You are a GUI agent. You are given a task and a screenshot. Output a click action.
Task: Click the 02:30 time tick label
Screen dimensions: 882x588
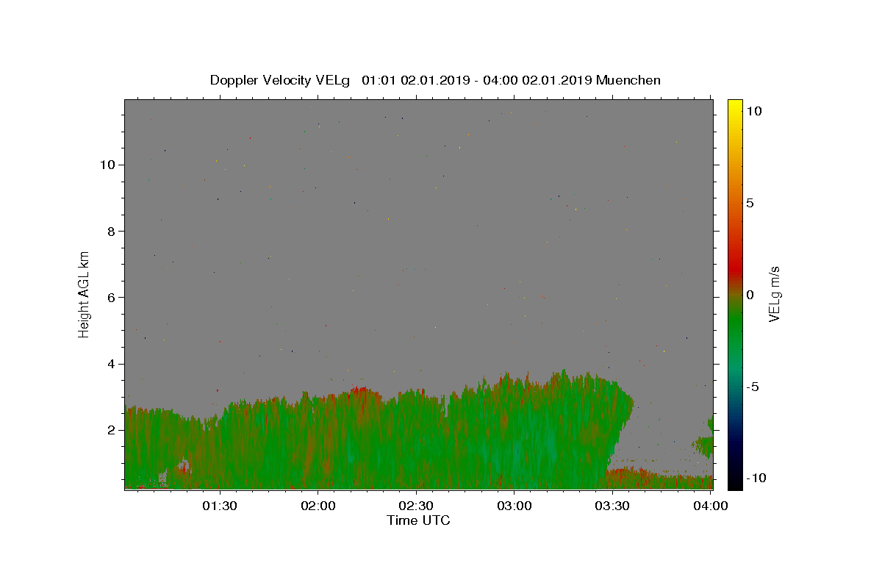[416, 506]
